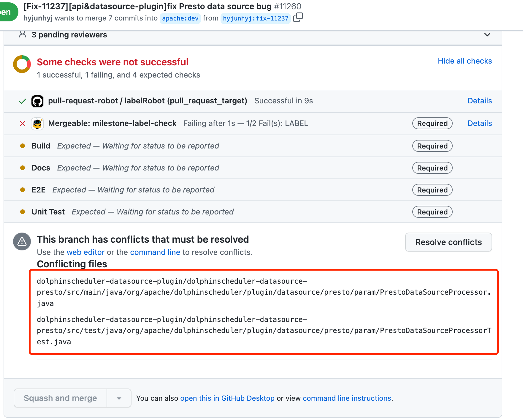The width and height of the screenshot is (523, 420).
Task: Click the copy branch name icon
Action: click(298, 18)
